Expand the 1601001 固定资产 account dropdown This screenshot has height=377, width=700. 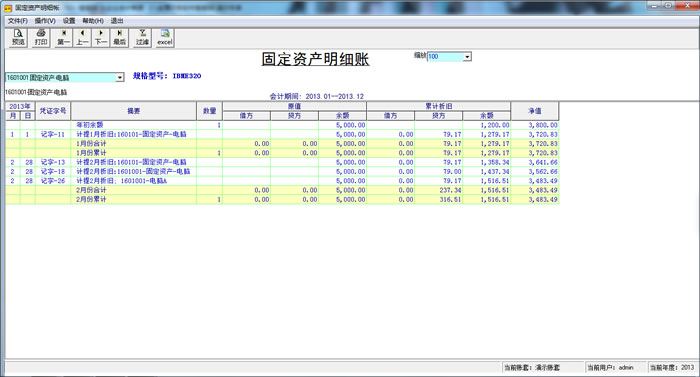(120, 78)
